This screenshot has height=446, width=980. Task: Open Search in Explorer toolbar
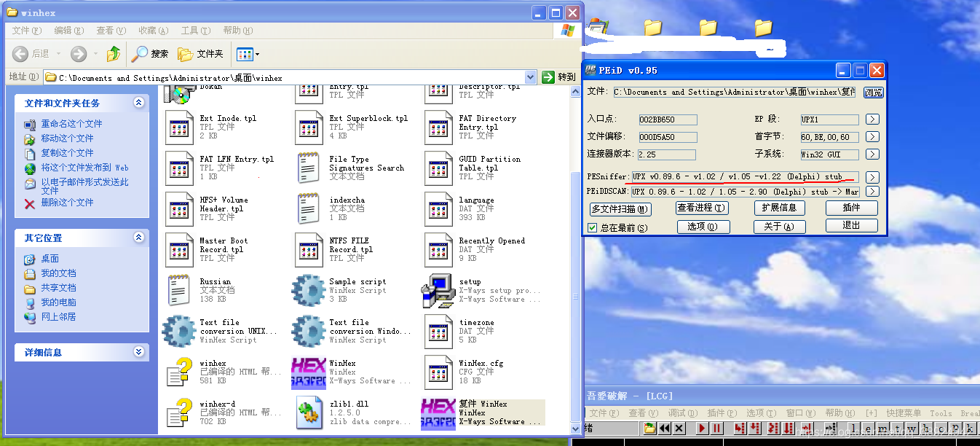click(x=150, y=54)
